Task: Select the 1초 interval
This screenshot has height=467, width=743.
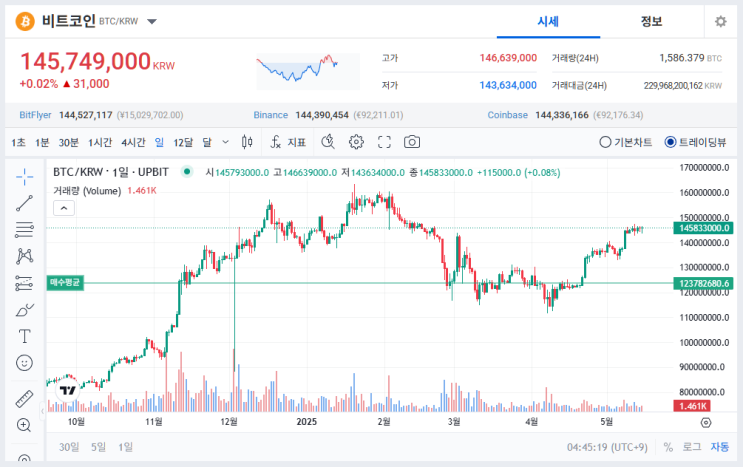Action: (x=18, y=142)
